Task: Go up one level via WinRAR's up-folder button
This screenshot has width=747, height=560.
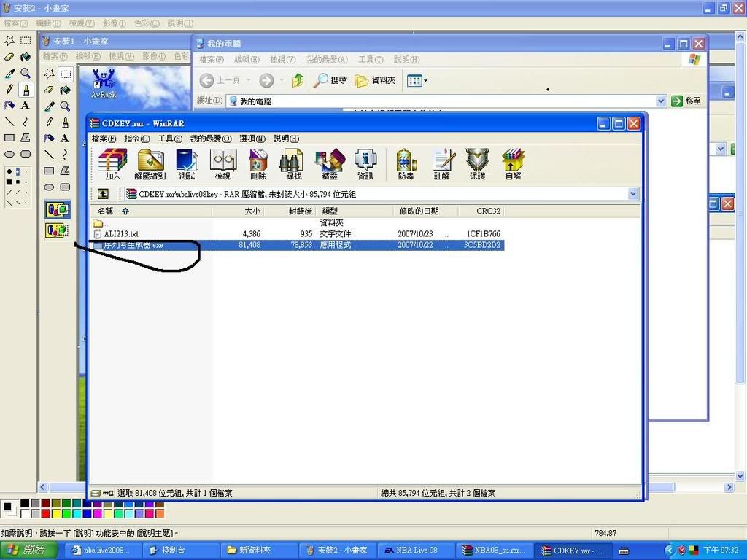Action: tap(103, 194)
